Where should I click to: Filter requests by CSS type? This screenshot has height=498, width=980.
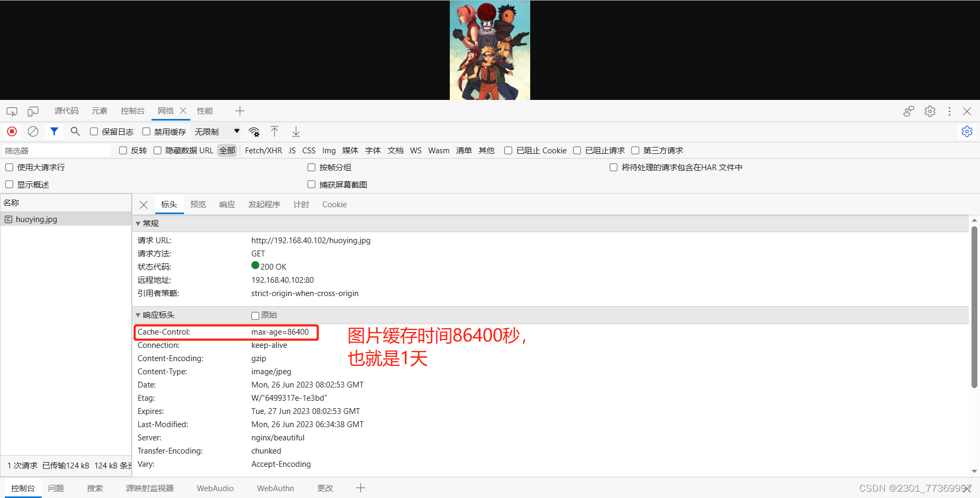click(x=308, y=151)
